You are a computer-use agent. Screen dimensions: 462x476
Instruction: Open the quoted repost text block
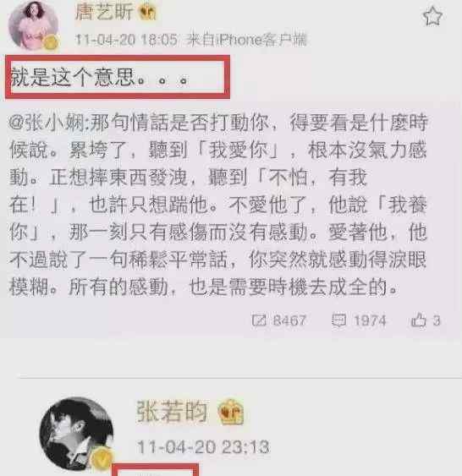[218, 205]
